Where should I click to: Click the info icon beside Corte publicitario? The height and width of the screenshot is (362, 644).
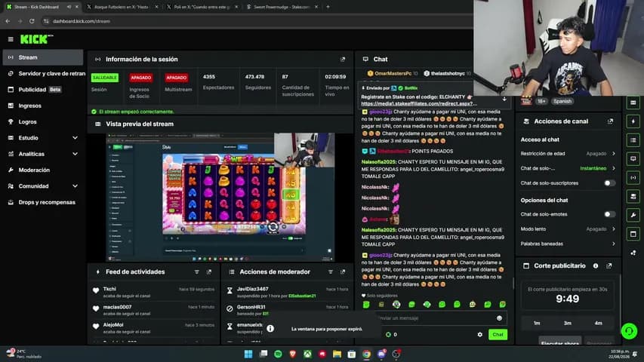pos(596,266)
